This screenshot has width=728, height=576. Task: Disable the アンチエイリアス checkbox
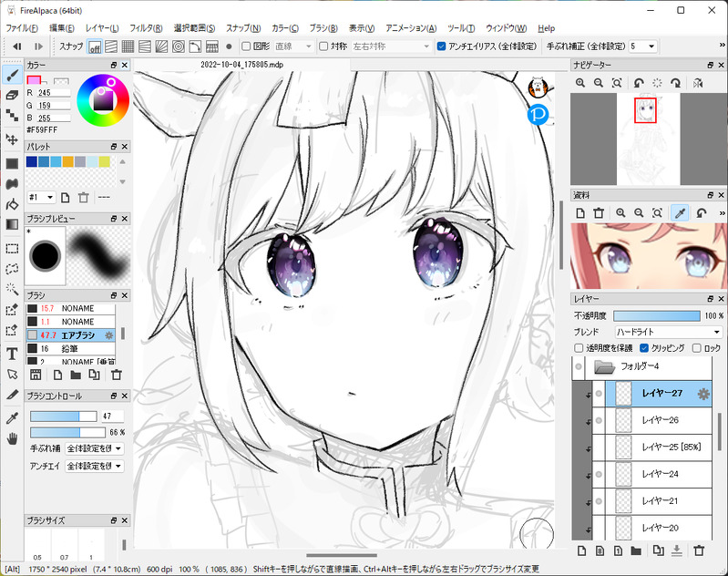(x=442, y=46)
